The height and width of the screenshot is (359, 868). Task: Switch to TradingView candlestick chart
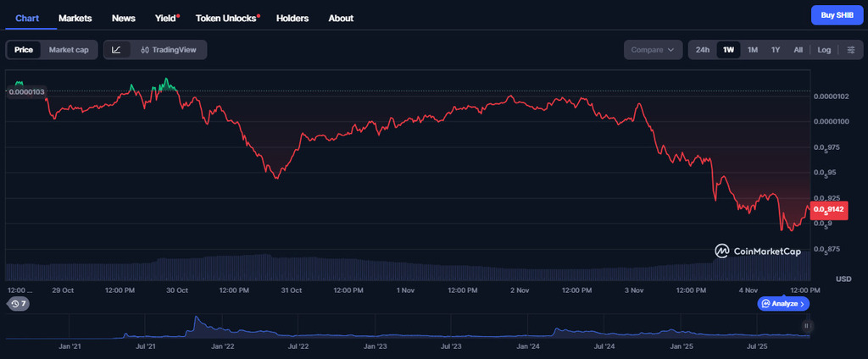pos(169,50)
